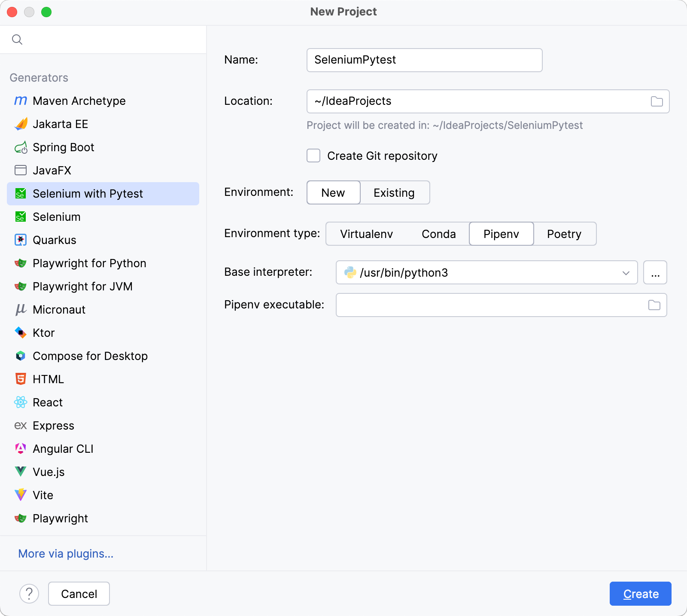Select Virtualenv as environment type
The height and width of the screenshot is (616, 687).
coord(366,234)
